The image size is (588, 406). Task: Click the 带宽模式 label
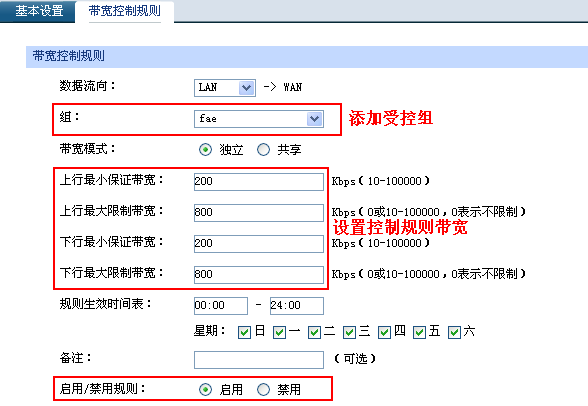pyautogui.click(x=87, y=149)
